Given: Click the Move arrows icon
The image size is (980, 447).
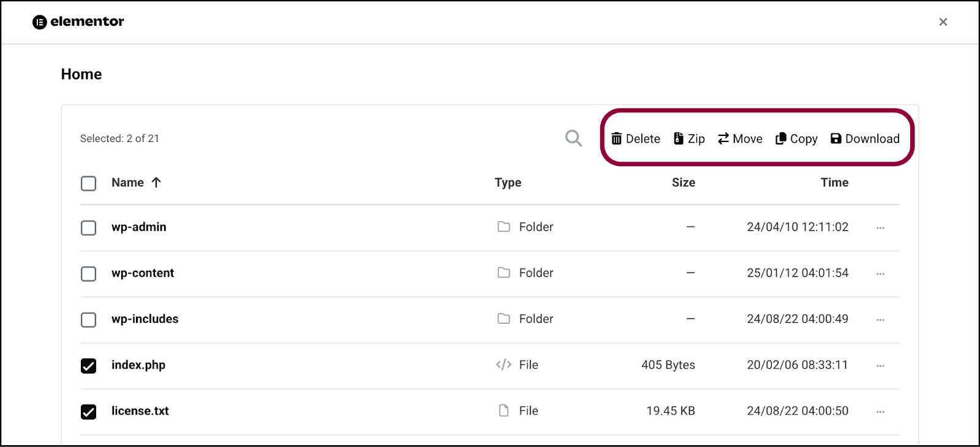Looking at the screenshot, I should 723,139.
